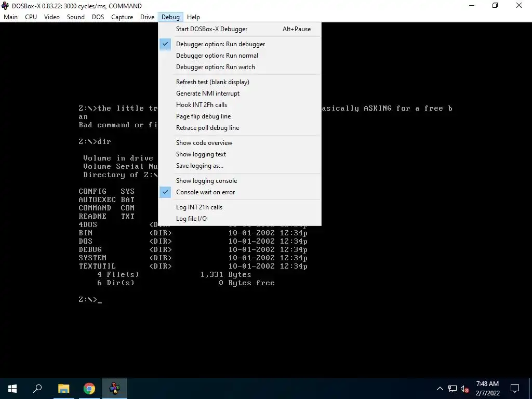Open the Main menu

coord(10,17)
